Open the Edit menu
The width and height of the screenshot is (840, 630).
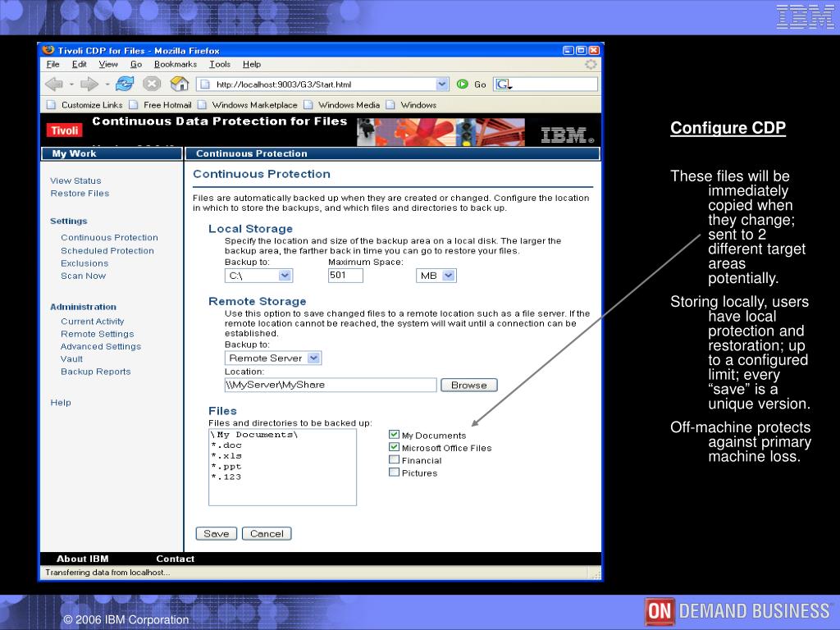point(80,64)
